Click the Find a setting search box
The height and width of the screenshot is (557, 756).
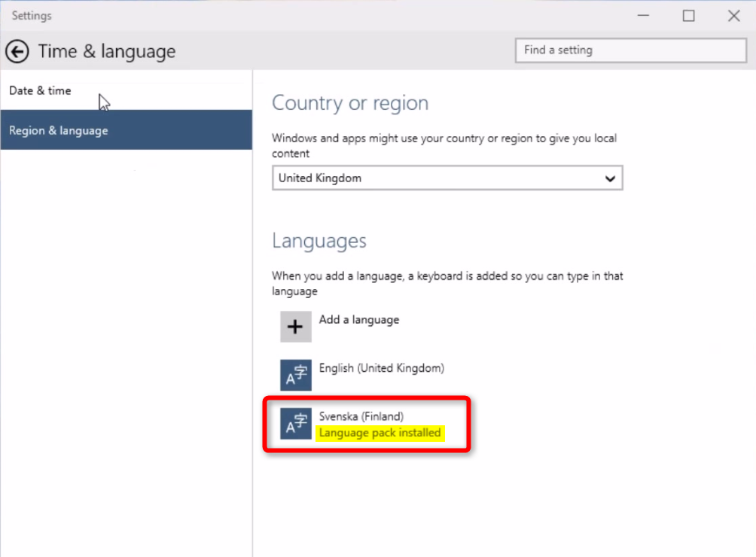click(631, 50)
